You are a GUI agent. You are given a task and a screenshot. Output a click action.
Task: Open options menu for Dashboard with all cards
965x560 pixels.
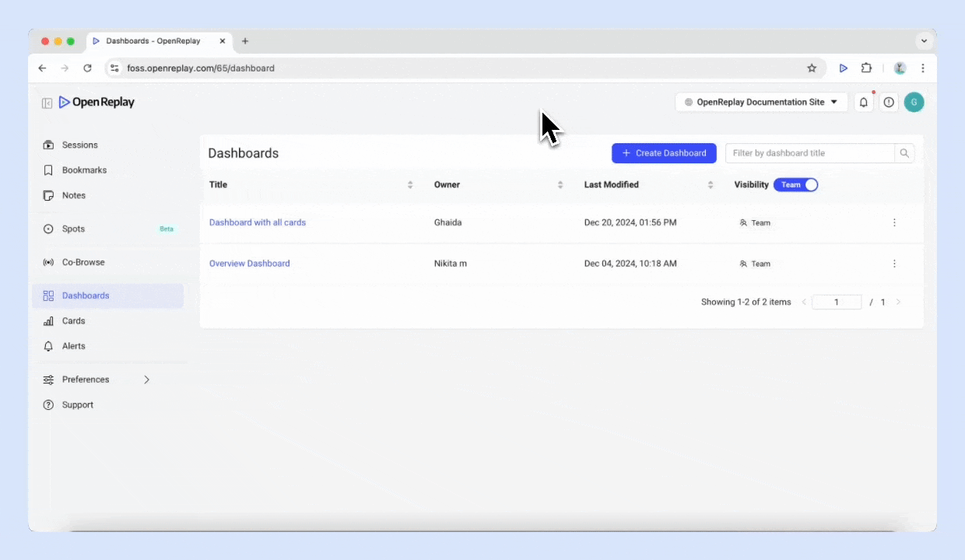894,222
